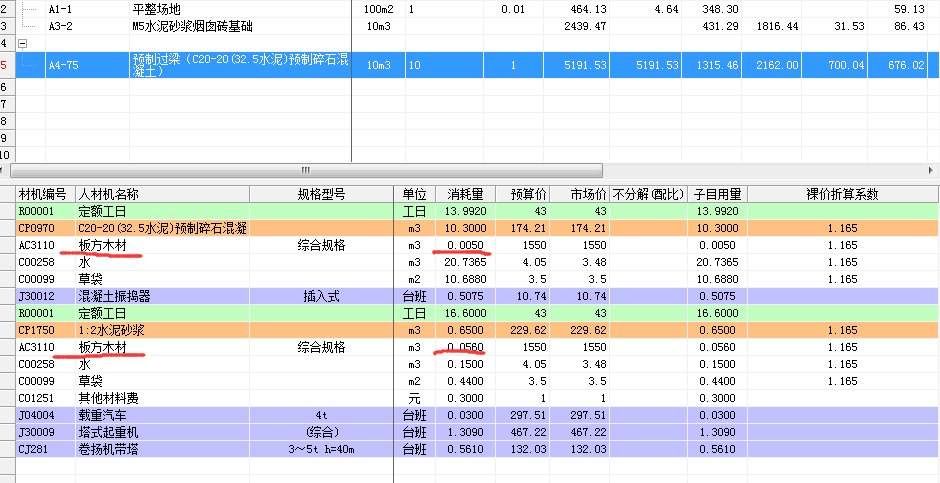The image size is (940, 483).
Task: Select 定额工日 row with 13.9920
Action: click(x=477, y=211)
